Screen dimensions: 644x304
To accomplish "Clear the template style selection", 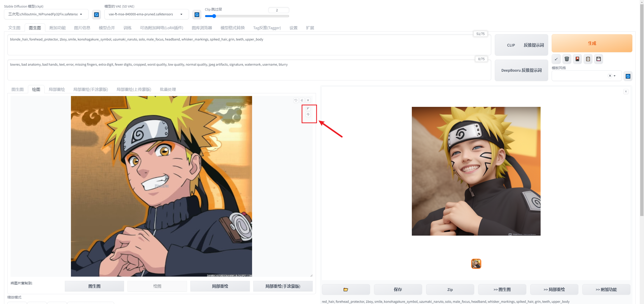I will [x=610, y=76].
